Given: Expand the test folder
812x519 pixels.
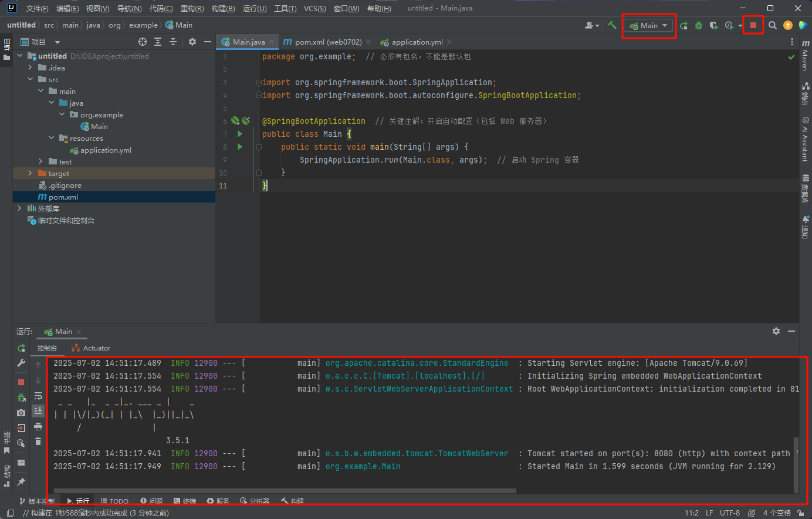Looking at the screenshot, I should coord(40,161).
